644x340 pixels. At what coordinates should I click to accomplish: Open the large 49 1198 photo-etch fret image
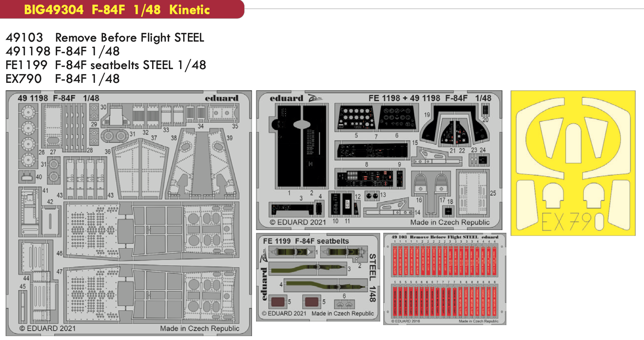click(x=129, y=213)
